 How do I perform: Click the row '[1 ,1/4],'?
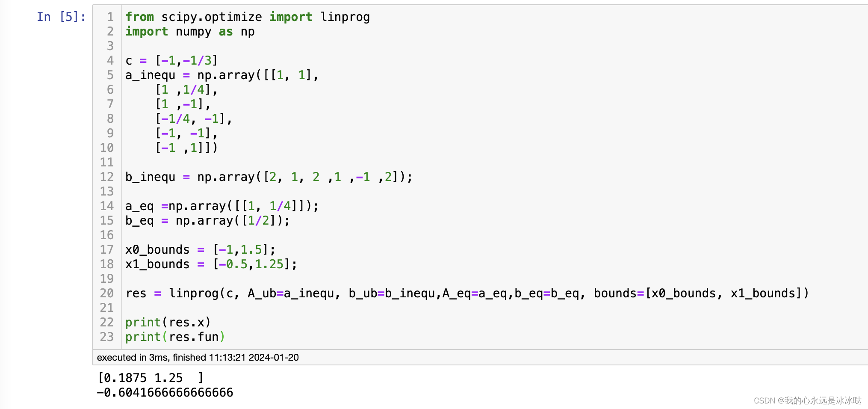pos(186,90)
